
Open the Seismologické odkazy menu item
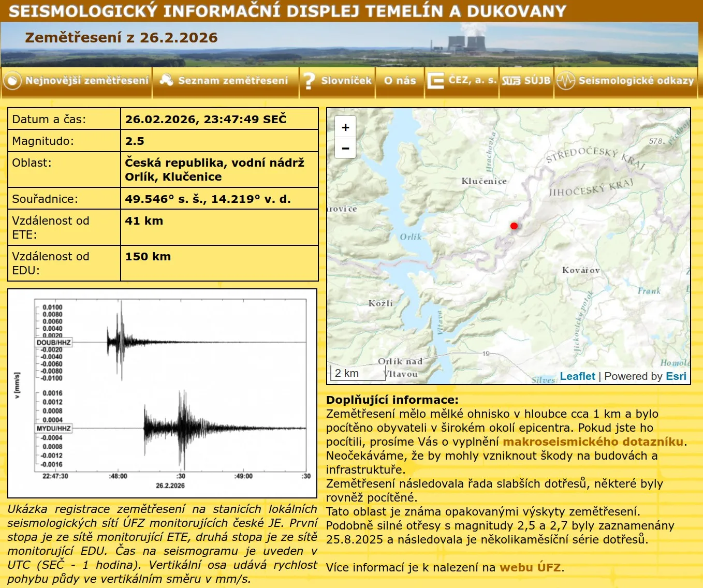pos(636,81)
